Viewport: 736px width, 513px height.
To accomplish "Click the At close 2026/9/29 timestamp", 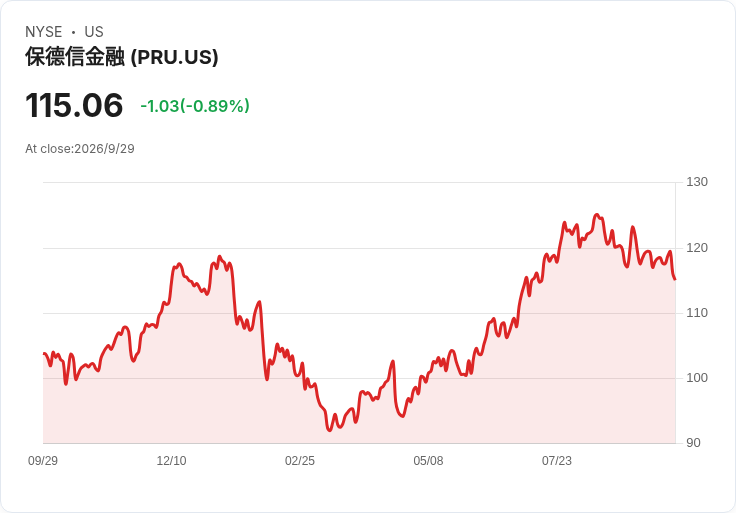I will 80,149.
